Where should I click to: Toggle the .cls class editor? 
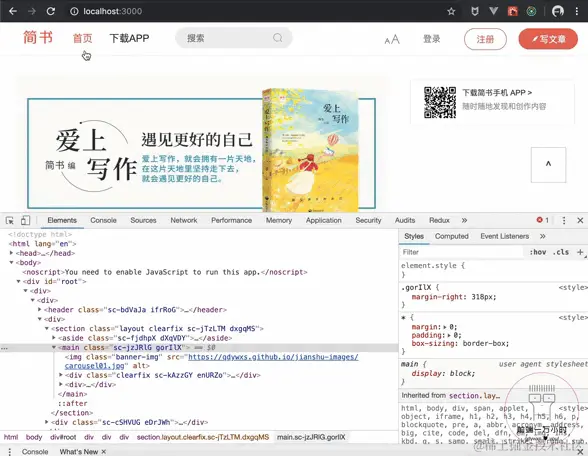click(x=561, y=252)
